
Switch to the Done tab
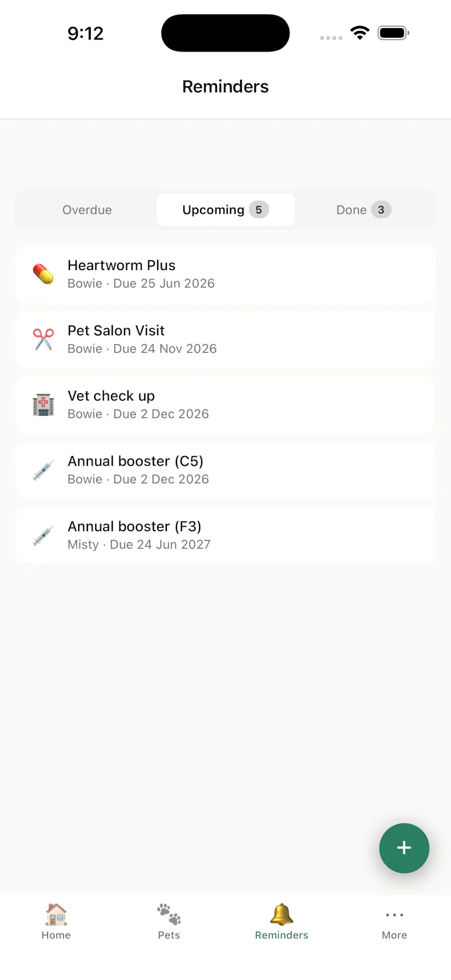[364, 210]
